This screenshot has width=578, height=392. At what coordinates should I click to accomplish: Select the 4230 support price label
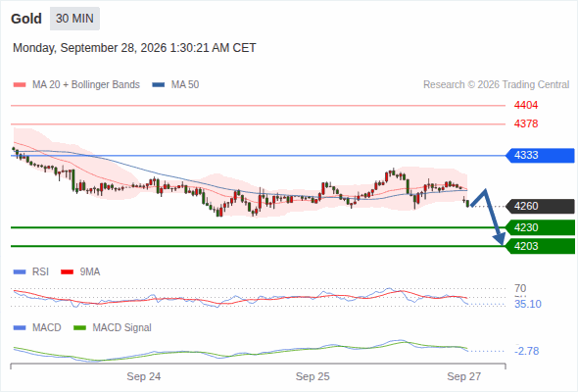pos(540,227)
